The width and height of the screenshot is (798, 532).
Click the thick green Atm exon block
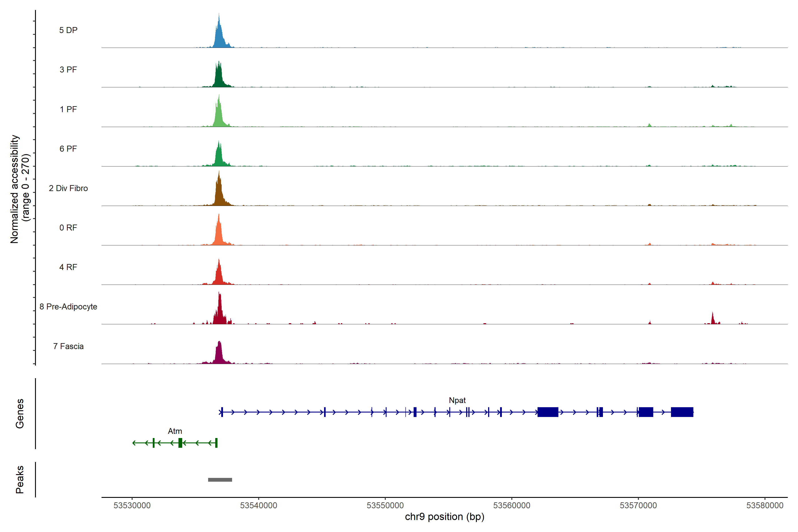[x=180, y=443]
